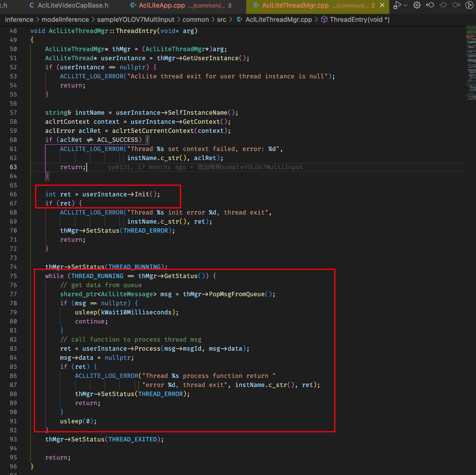
Task: Click C++ file icon on AclLiteThreadMgr.cpp tab
Action: tap(256, 5)
